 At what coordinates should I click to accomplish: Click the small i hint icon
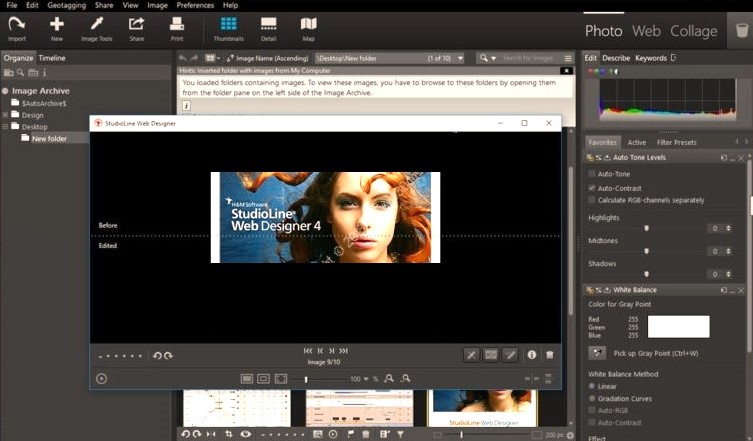tap(186, 105)
